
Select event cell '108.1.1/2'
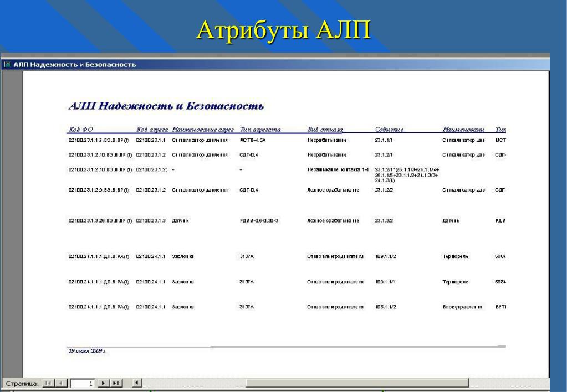(x=385, y=307)
